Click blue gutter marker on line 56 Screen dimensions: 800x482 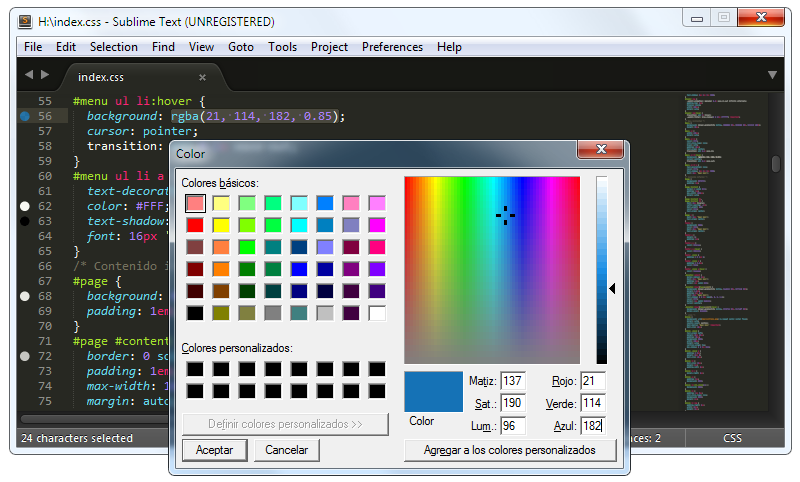click(x=24, y=116)
